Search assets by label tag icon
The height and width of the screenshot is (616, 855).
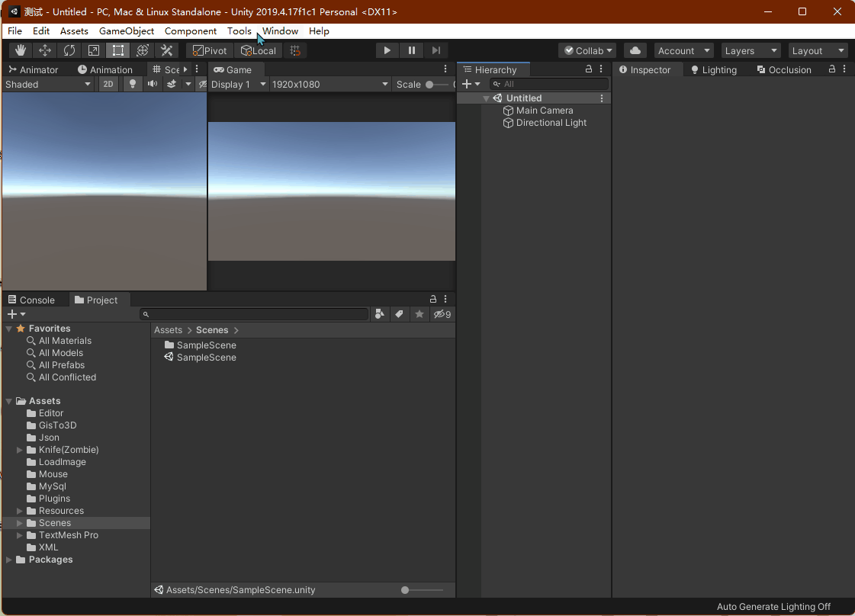point(399,314)
